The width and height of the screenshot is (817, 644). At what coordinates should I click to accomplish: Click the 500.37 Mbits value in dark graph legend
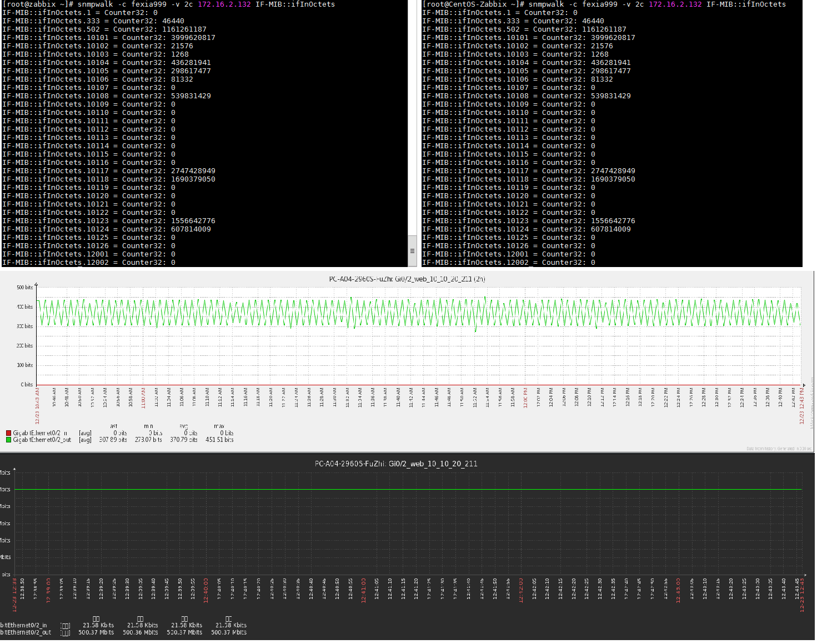point(97,632)
